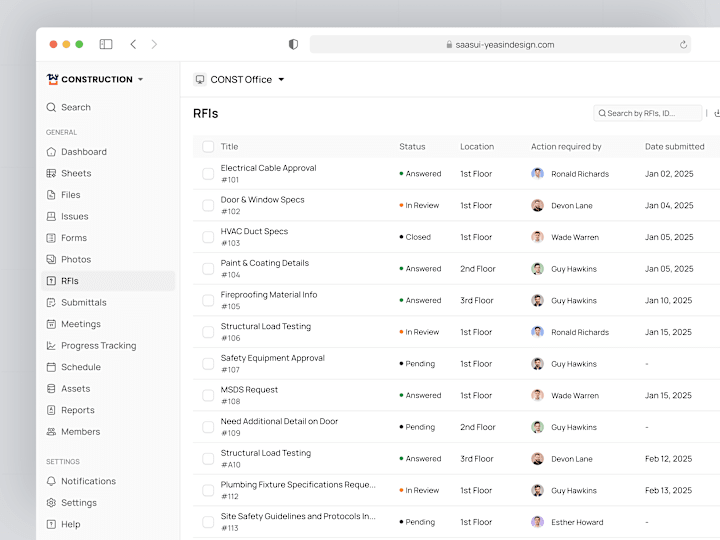
Task: Click the CONST Office monitor icon
Action: point(200,79)
